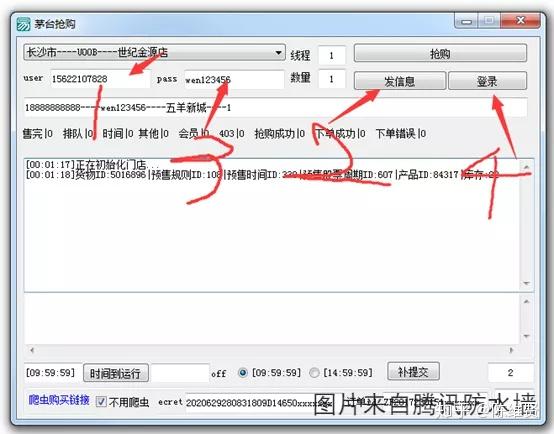Click the [09:59:59] time input at bottom left
This screenshot has height=434, width=554.
53,373
